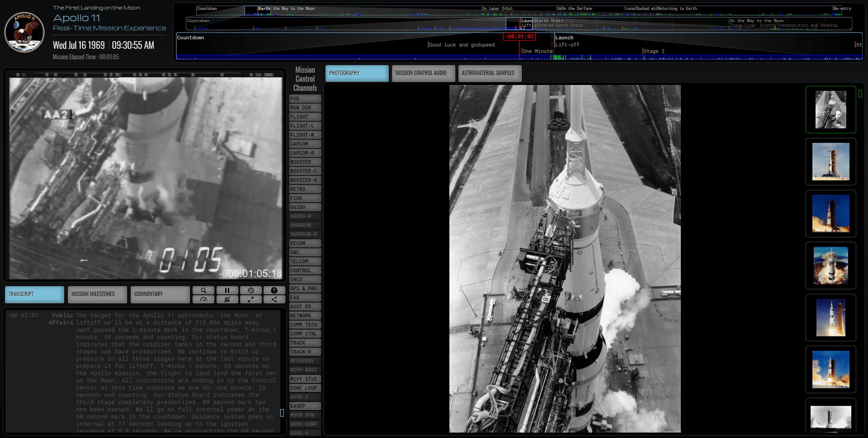Image resolution: width=868 pixels, height=438 pixels.
Task: Select the FLIGHT-R channel
Action: (305, 135)
